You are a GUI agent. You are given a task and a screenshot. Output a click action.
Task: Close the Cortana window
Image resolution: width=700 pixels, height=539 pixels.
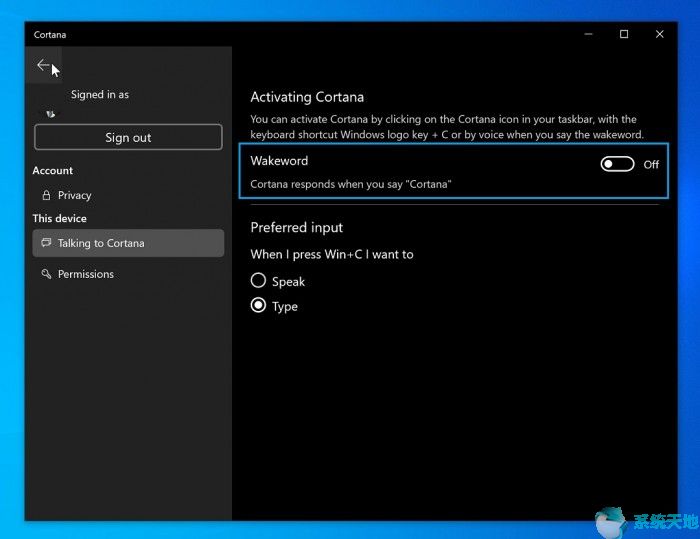[659, 34]
